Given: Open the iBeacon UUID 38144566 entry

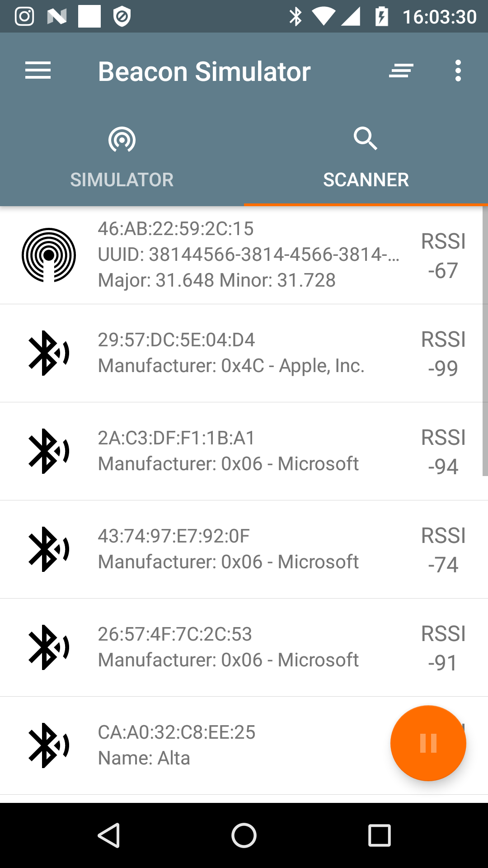Looking at the screenshot, I should (x=249, y=255).
